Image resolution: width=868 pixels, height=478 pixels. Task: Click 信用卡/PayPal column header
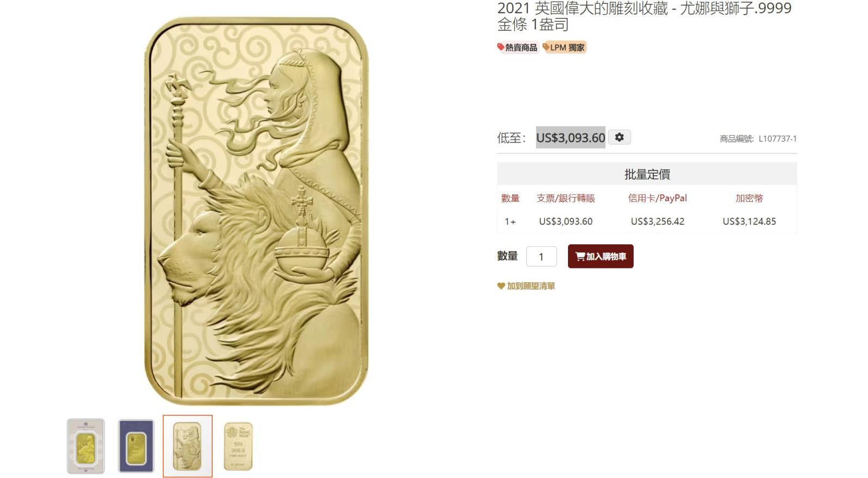coord(658,198)
